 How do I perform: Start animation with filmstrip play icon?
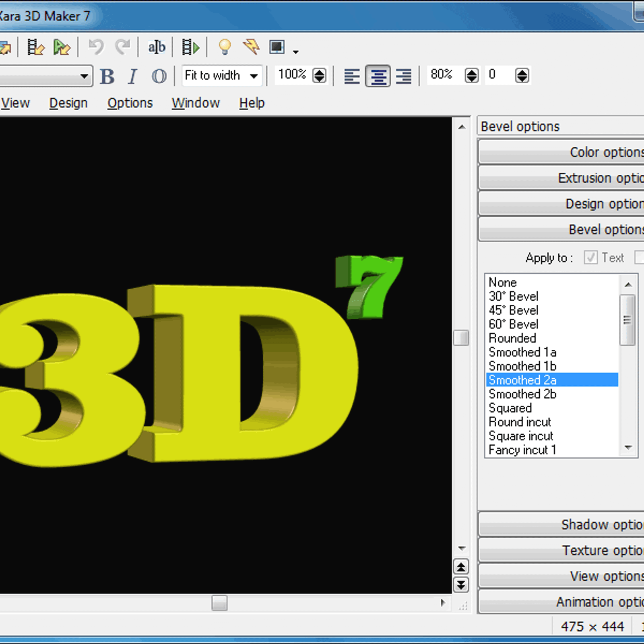click(x=190, y=47)
